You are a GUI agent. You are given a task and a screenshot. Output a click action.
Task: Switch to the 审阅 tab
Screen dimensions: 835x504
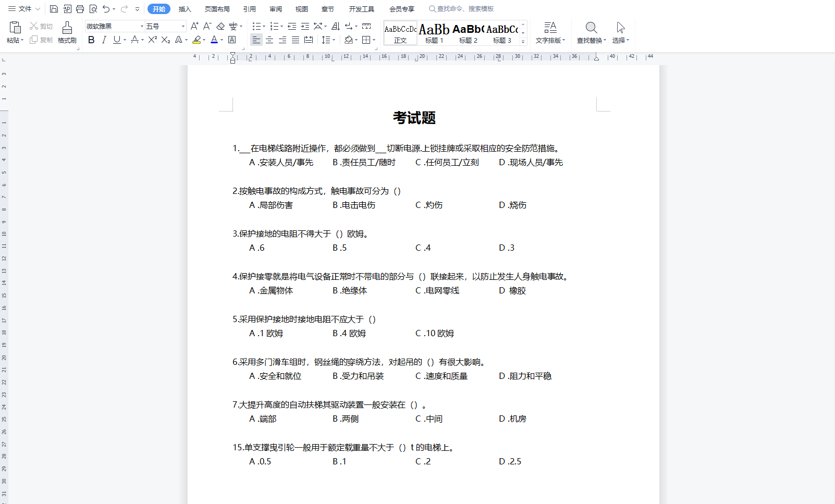[276, 9]
